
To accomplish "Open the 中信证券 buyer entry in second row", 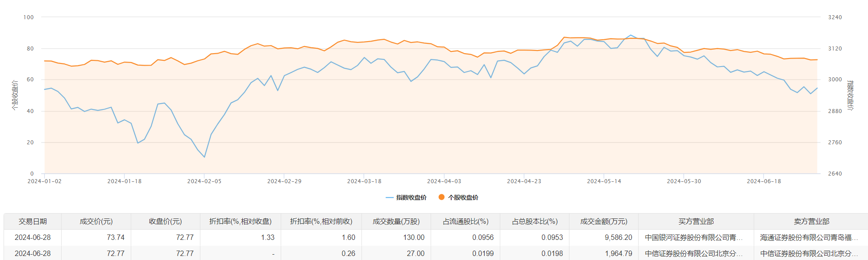I will (694, 254).
